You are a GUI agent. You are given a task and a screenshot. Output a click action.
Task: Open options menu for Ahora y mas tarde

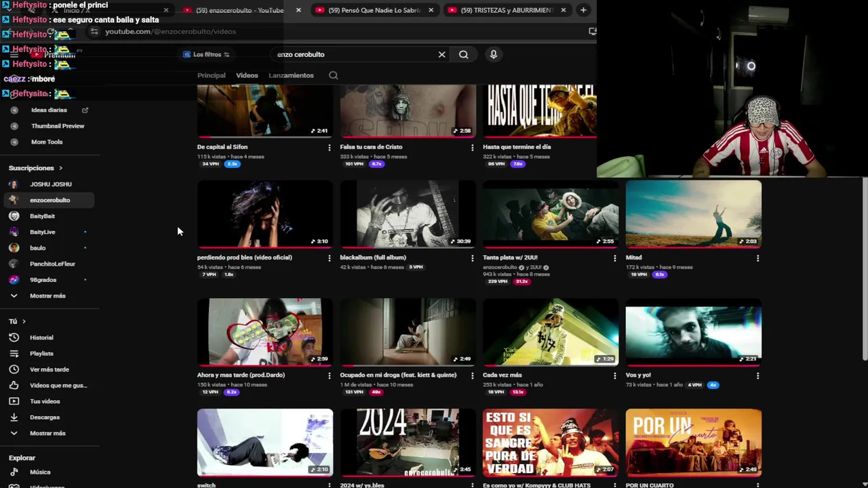point(330,375)
